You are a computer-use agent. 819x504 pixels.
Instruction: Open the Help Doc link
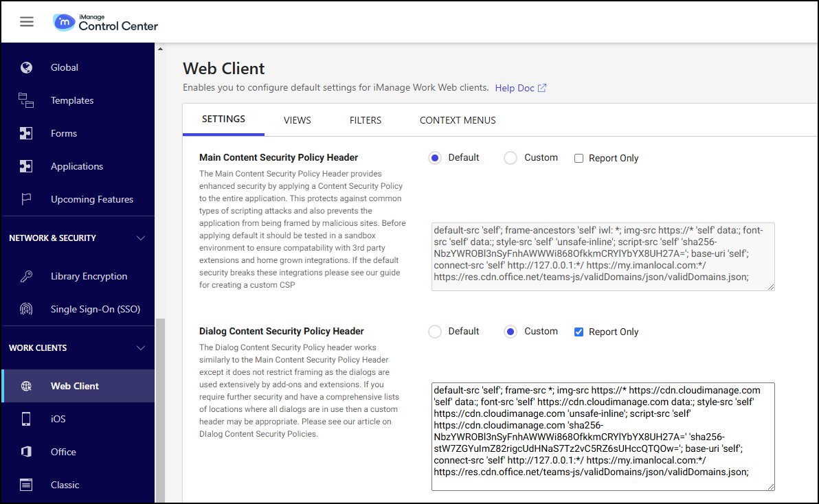point(520,88)
